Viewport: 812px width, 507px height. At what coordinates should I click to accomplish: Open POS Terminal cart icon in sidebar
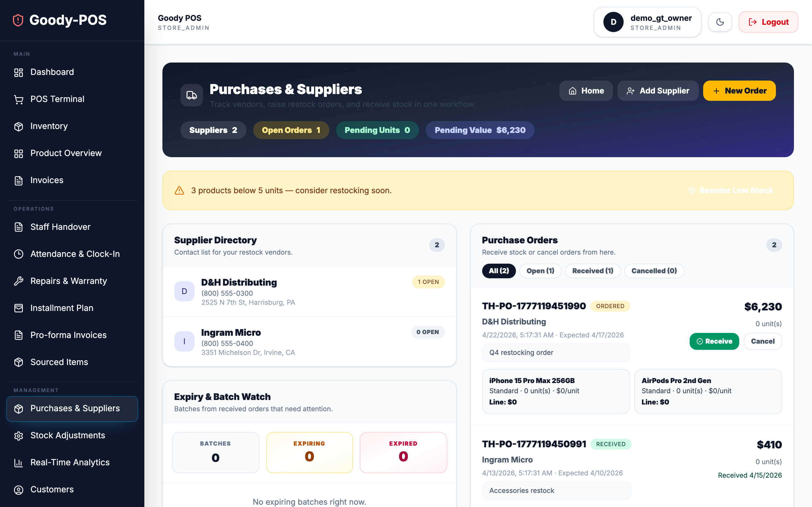point(19,99)
